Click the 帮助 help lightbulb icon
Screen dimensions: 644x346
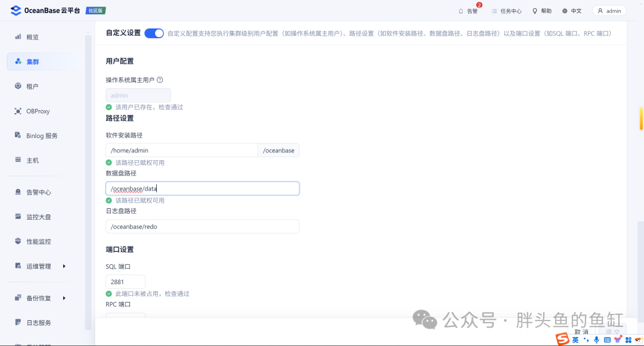click(x=535, y=11)
